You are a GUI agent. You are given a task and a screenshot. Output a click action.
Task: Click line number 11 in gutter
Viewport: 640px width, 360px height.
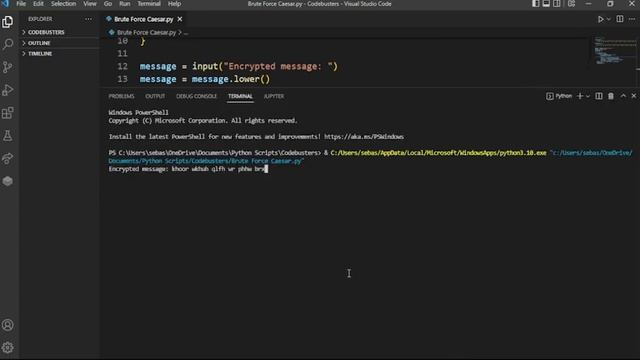(122, 53)
